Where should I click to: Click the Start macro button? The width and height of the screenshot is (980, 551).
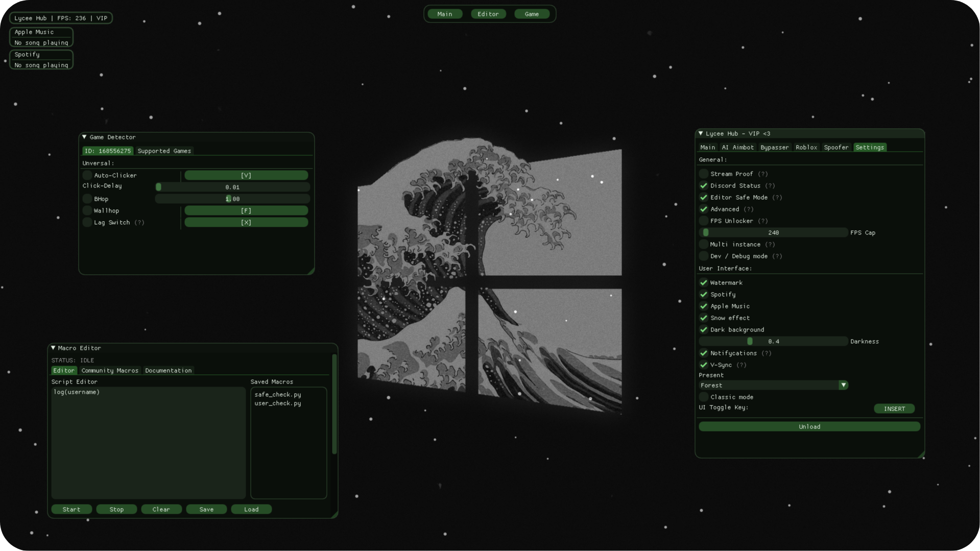pos(71,509)
